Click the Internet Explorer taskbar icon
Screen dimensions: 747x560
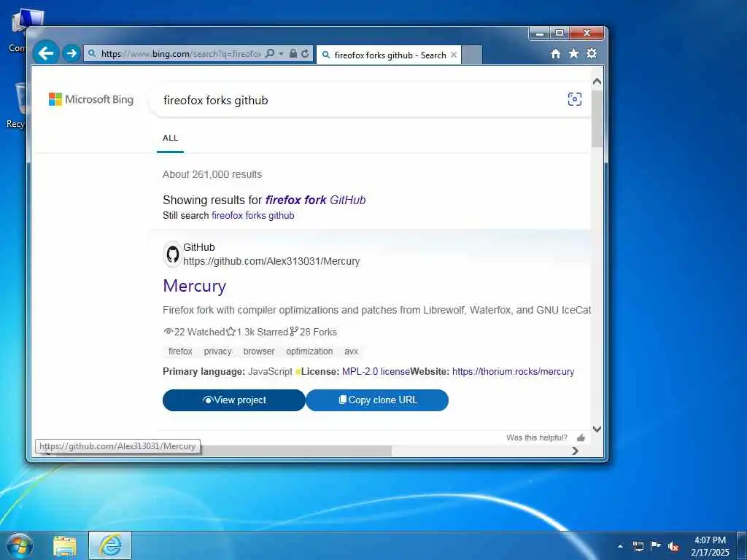pyautogui.click(x=110, y=545)
